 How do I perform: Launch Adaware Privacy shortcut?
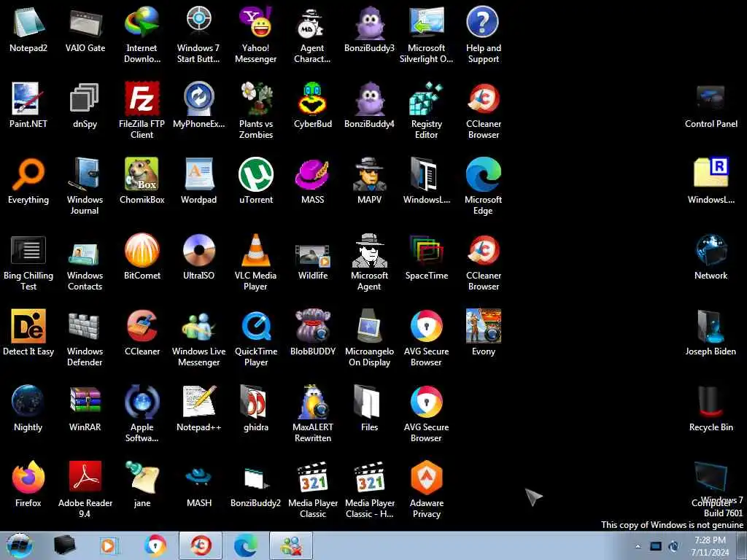(x=426, y=489)
